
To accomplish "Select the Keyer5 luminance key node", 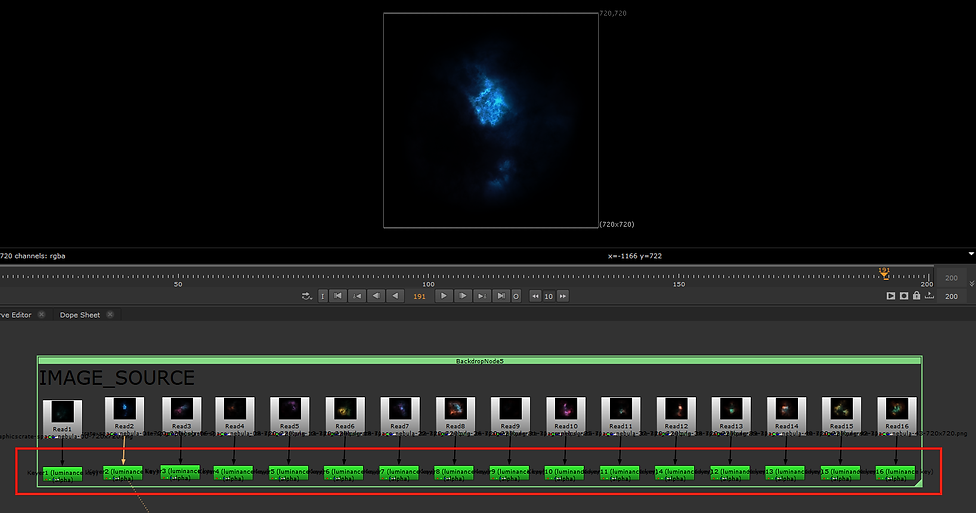I will tap(289, 473).
